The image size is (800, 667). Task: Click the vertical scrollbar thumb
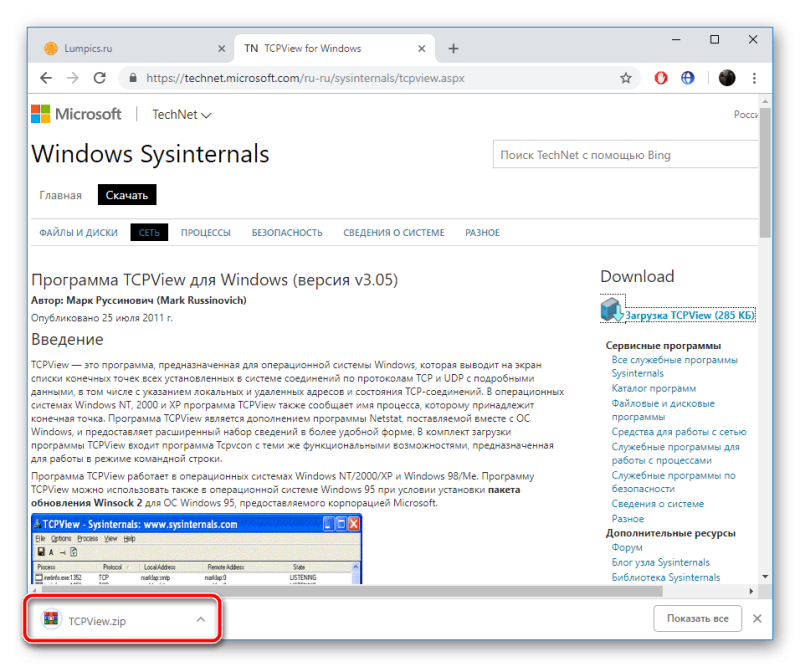765,172
